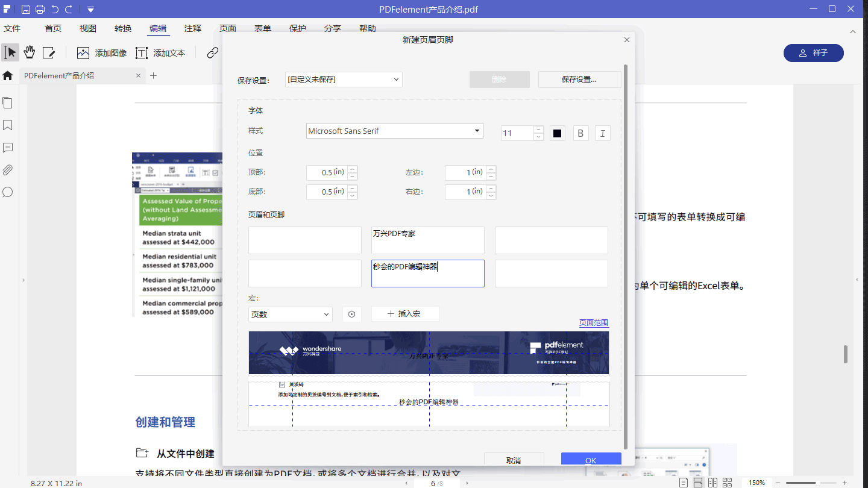The height and width of the screenshot is (488, 868).
Task: Switch to the 视图 tab
Action: tap(88, 28)
